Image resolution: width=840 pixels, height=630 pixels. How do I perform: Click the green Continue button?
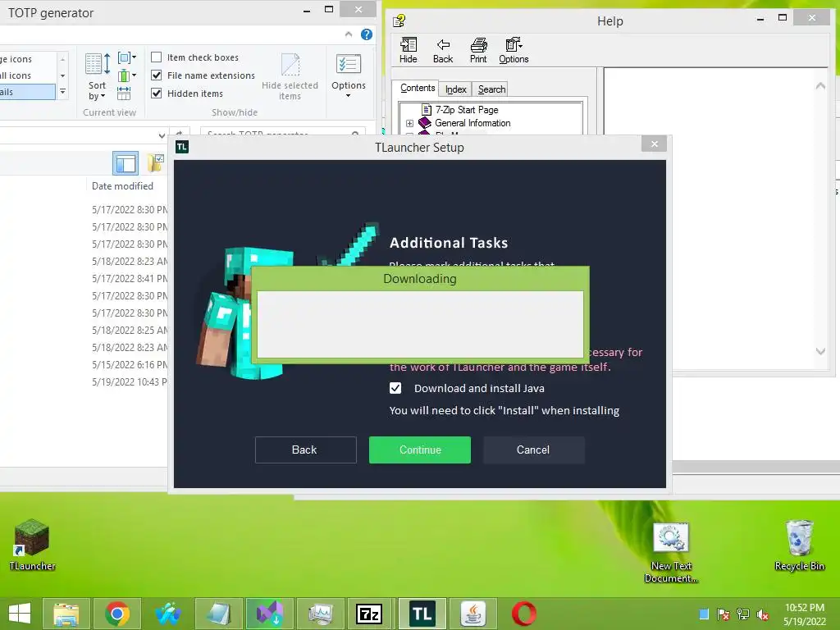pos(419,450)
